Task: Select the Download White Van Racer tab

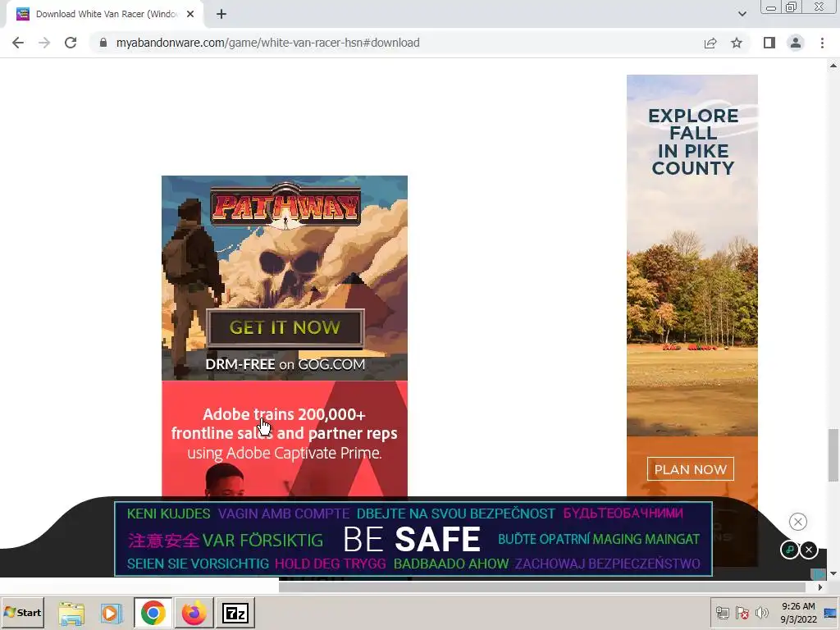Action: coord(106,14)
